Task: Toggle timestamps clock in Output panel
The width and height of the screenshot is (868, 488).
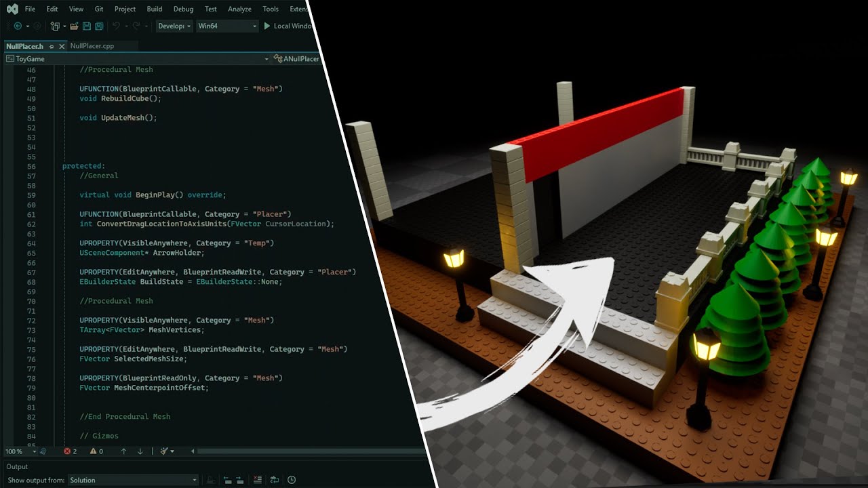Action: pyautogui.click(x=292, y=480)
